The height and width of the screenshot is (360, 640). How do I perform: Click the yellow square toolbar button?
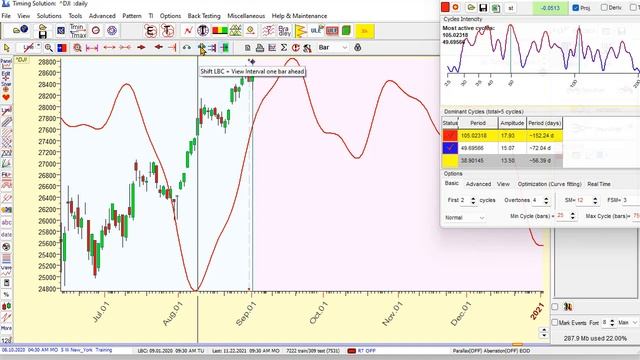[x=364, y=31]
